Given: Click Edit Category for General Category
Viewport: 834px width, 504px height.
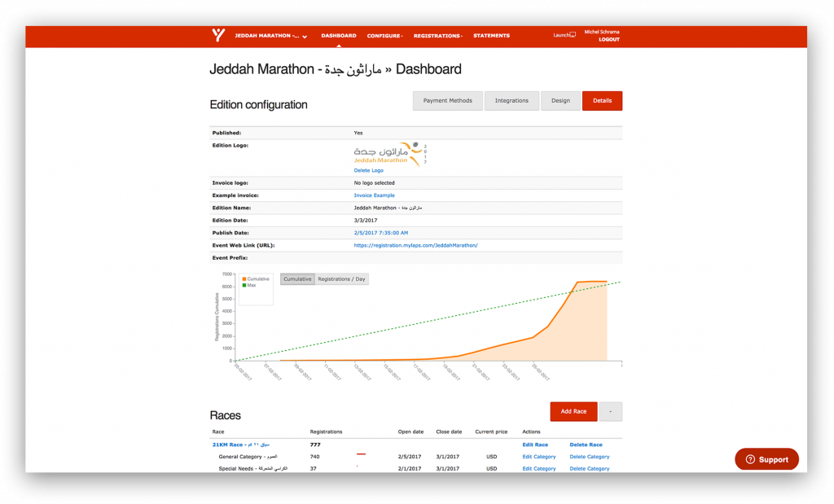Looking at the screenshot, I should 538,457.
